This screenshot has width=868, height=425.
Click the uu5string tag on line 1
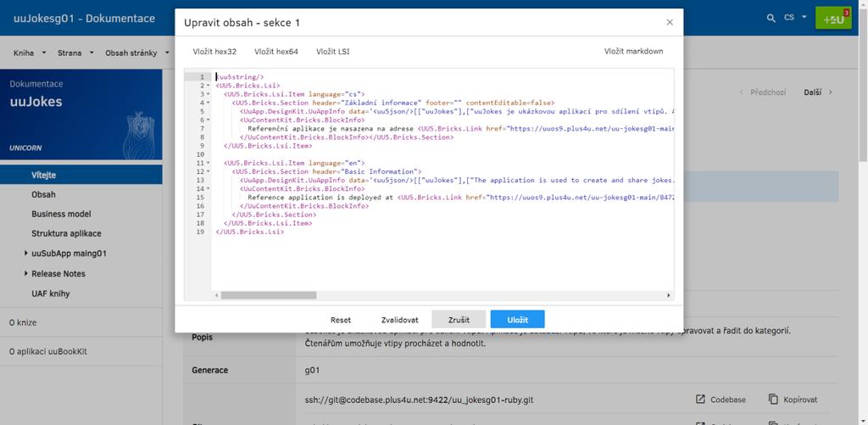click(x=240, y=77)
